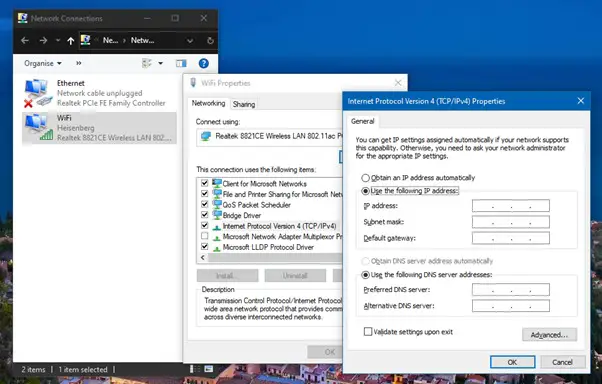Uncheck File and Printer Sharing item
Screen dimensions: 602x384
(x=205, y=194)
